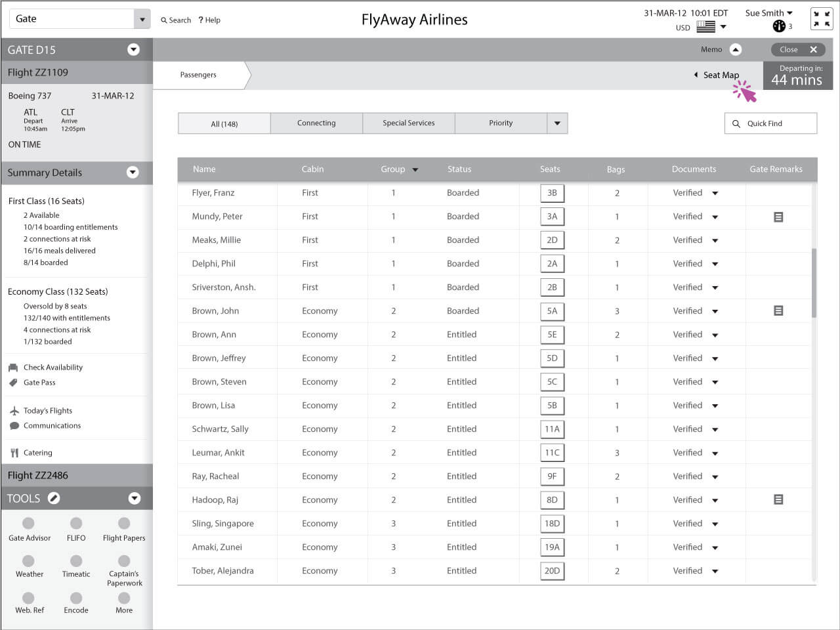Edit tools using the pencil icon
Screen dimensions: 840x630
tap(54, 497)
